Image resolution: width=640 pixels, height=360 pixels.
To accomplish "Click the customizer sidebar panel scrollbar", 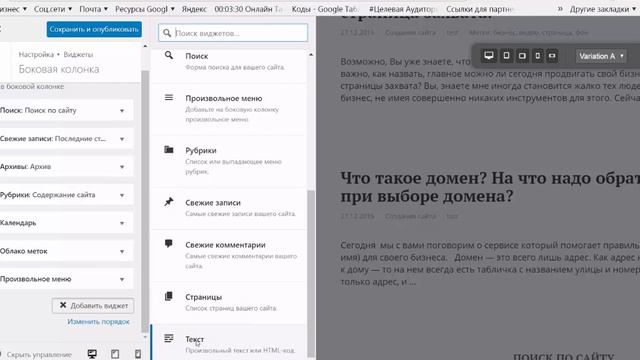I will click(145, 200).
